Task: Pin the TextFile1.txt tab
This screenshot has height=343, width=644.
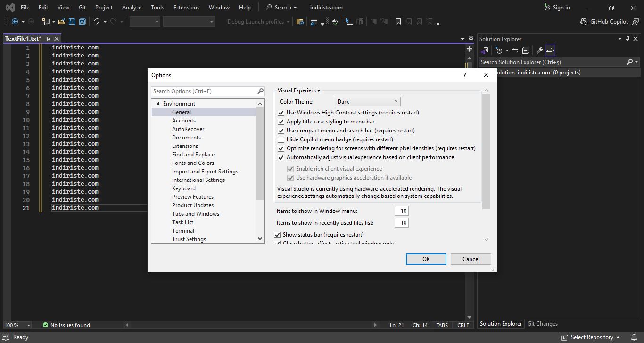Action: point(48,39)
